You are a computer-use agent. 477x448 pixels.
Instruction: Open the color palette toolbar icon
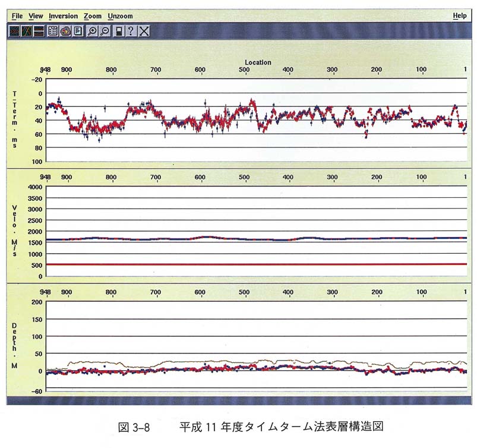click(x=65, y=31)
